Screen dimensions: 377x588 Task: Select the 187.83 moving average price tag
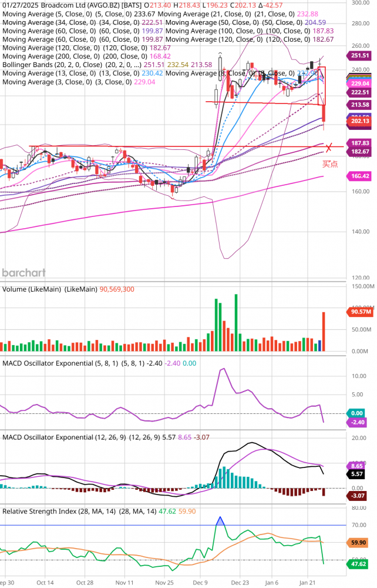pos(360,143)
